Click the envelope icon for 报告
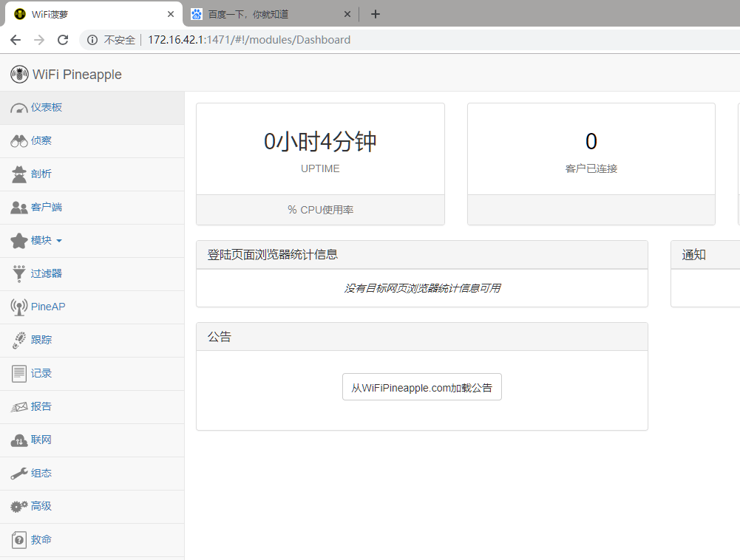 coord(19,406)
